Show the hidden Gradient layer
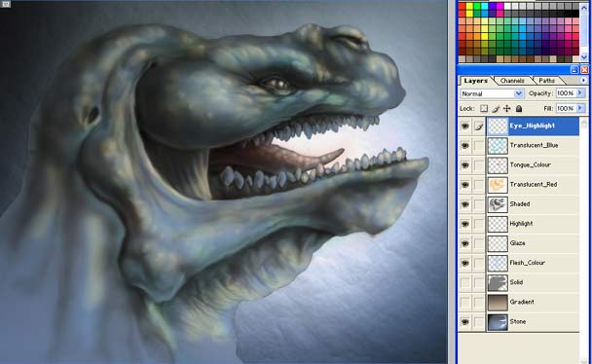This screenshot has height=364, width=592. point(464,302)
